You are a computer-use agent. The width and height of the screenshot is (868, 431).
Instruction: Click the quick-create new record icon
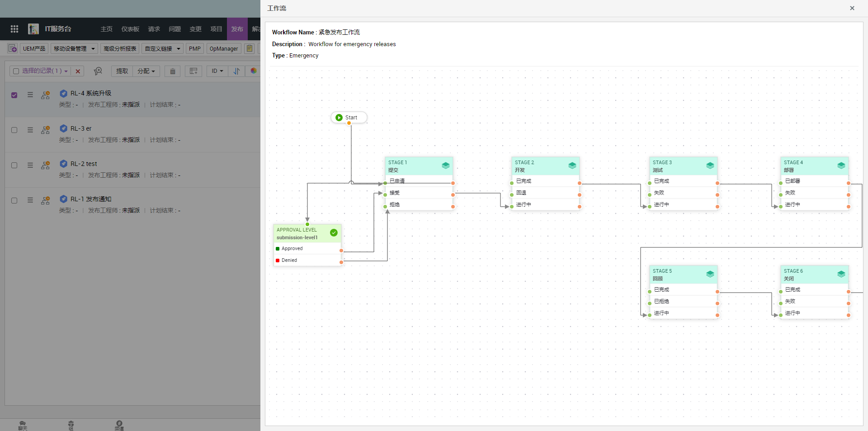pyautogui.click(x=13, y=48)
